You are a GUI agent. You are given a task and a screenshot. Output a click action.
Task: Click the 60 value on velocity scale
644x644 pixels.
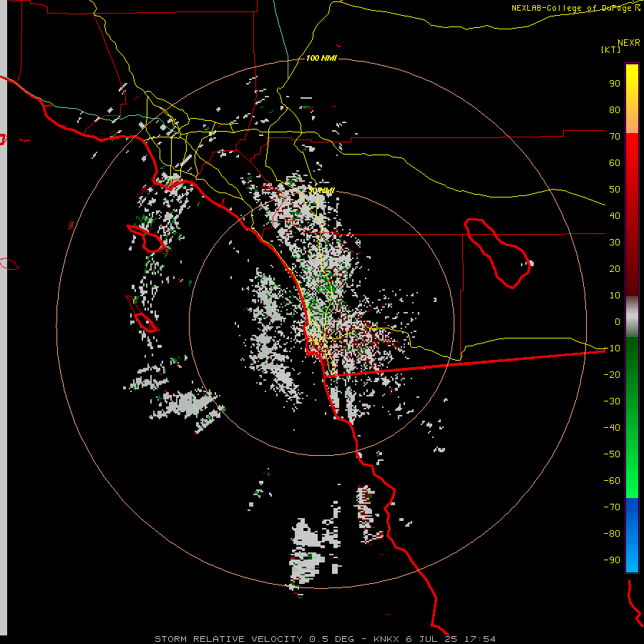pos(615,163)
